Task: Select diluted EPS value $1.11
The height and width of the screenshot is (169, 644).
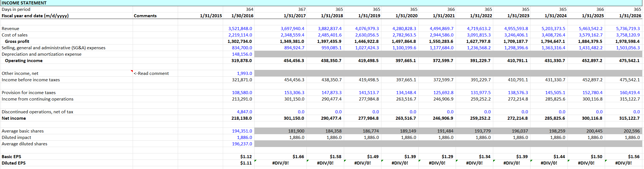Action: click(x=246, y=163)
